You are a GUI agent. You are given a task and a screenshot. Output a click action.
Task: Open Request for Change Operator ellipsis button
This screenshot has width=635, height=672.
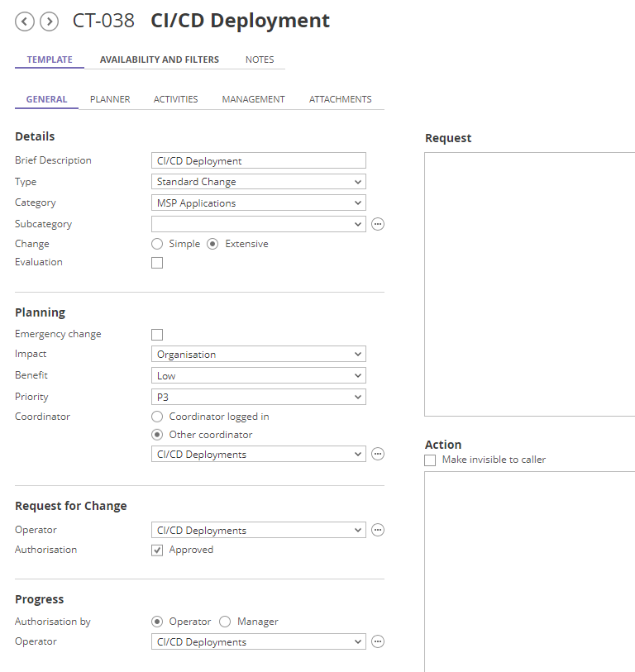pyautogui.click(x=378, y=530)
